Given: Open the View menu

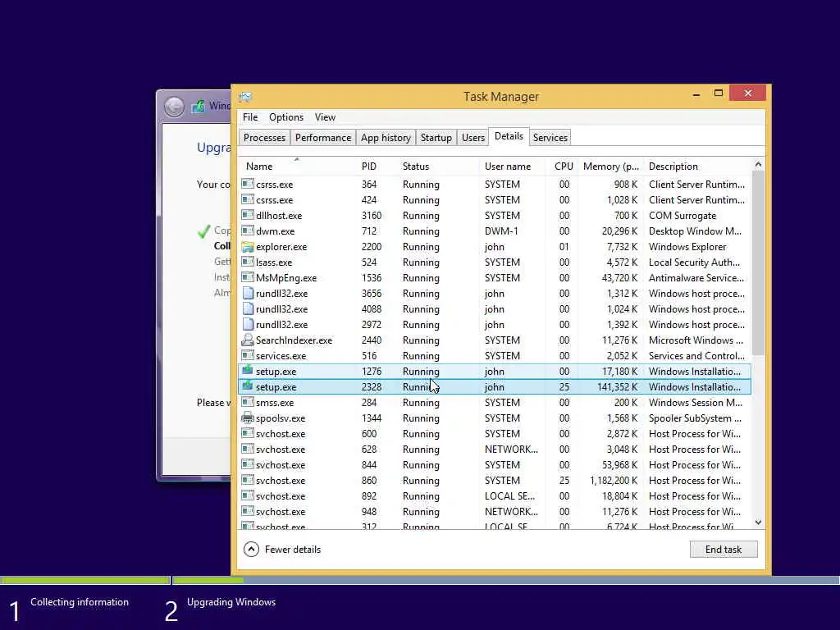Looking at the screenshot, I should point(325,117).
